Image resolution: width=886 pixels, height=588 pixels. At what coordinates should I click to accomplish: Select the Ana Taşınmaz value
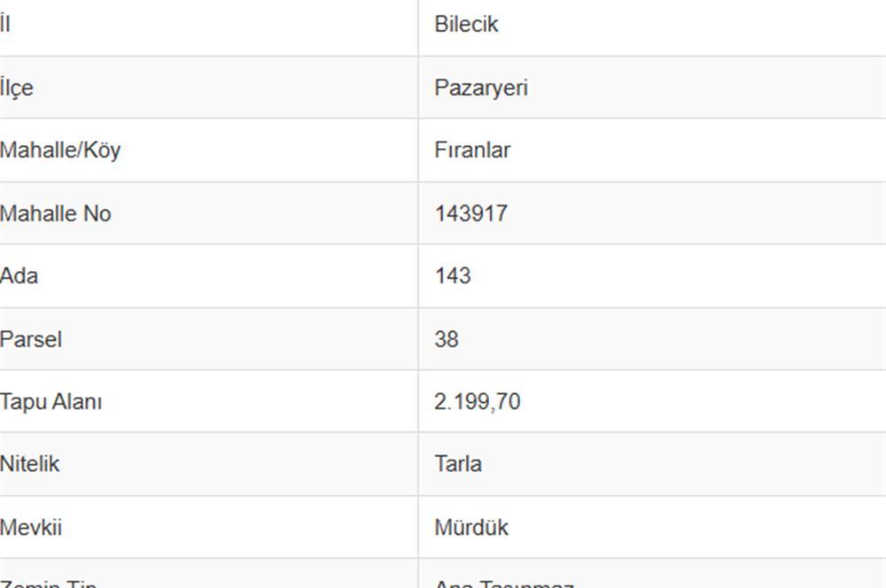[x=505, y=583]
